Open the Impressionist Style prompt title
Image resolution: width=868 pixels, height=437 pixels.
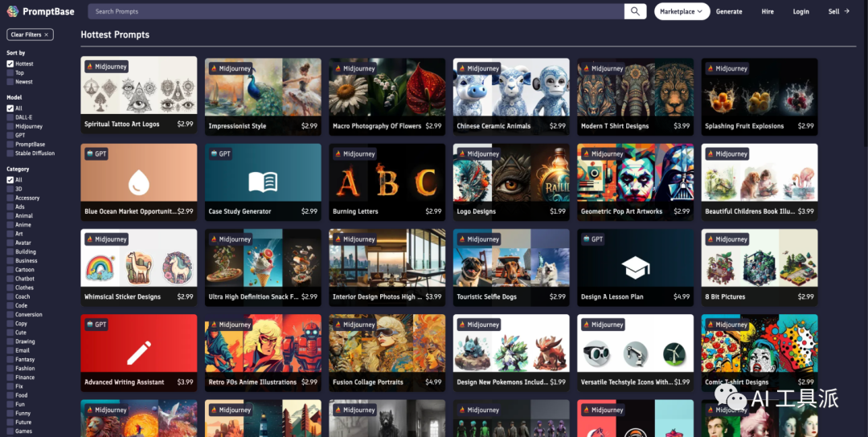(237, 126)
